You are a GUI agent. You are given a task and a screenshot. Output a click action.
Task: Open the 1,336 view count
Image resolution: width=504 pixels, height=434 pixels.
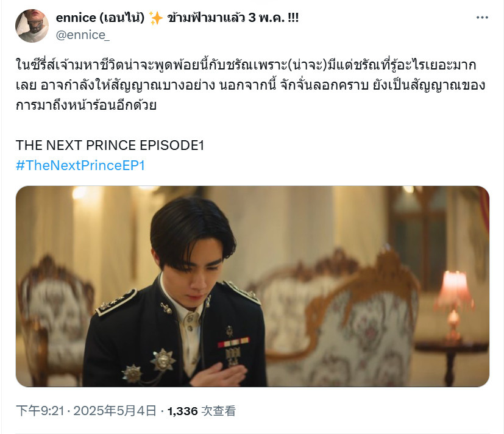click(183, 411)
